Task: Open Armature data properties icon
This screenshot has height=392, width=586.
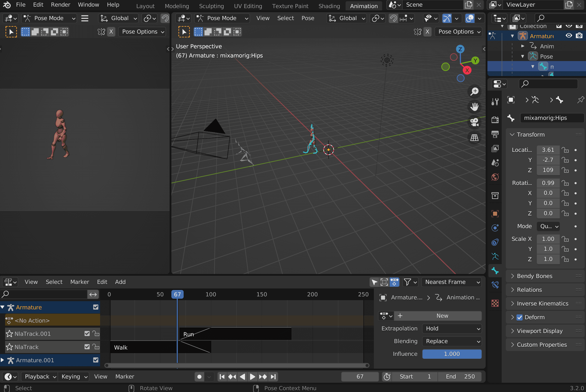Action: [x=495, y=256]
